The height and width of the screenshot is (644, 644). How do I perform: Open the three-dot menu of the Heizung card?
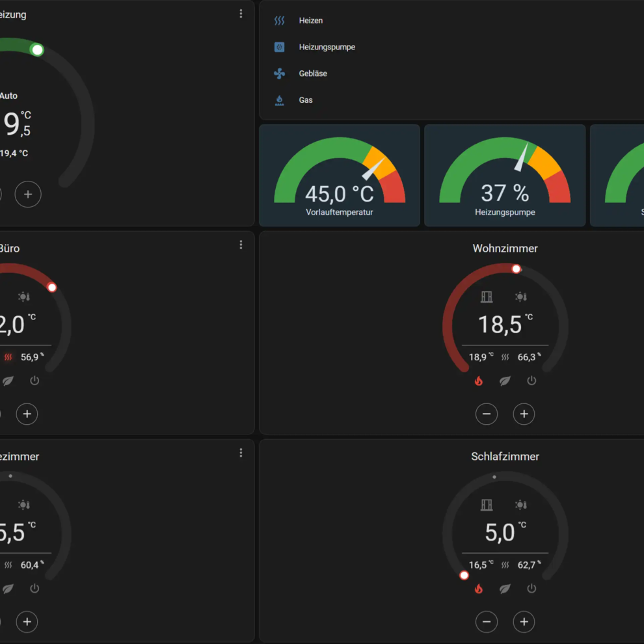pos(241,14)
